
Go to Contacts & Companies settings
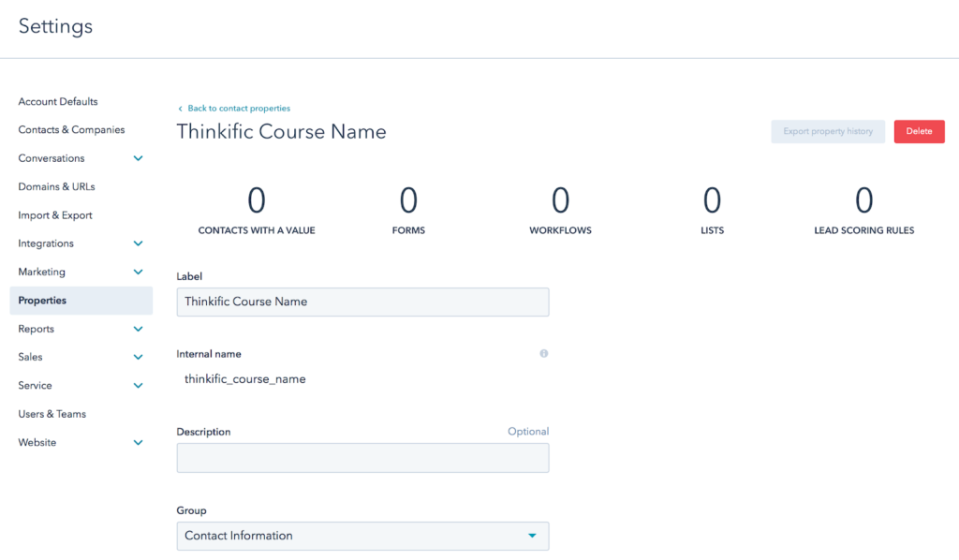click(x=71, y=129)
